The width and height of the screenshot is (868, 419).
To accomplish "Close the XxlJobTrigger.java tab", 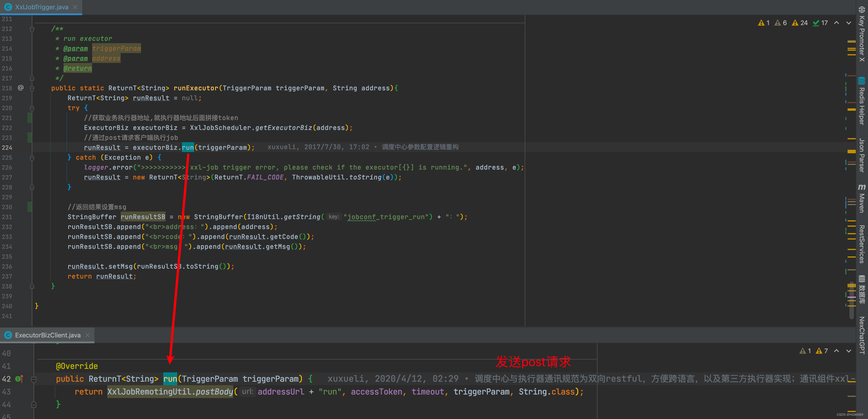I will [x=75, y=7].
